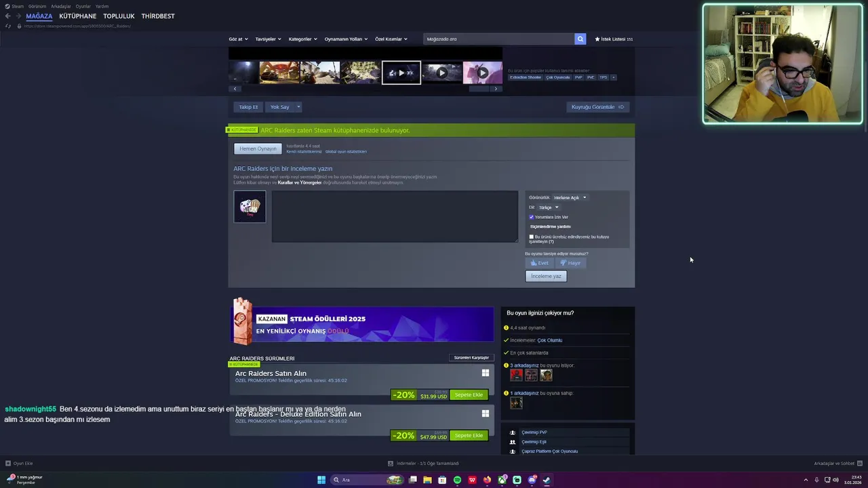Expand the Yok Say dropdown arrow
Screen dimensions: 868x488
tap(298, 107)
